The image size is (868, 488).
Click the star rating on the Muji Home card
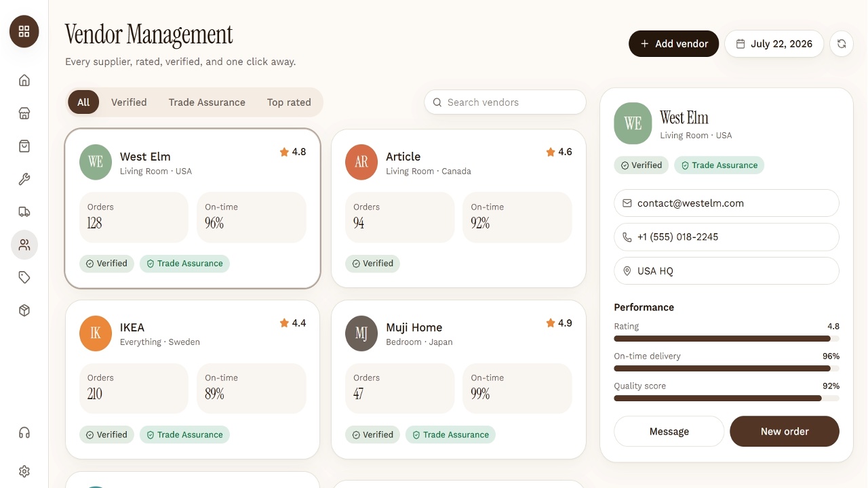pyautogui.click(x=559, y=323)
